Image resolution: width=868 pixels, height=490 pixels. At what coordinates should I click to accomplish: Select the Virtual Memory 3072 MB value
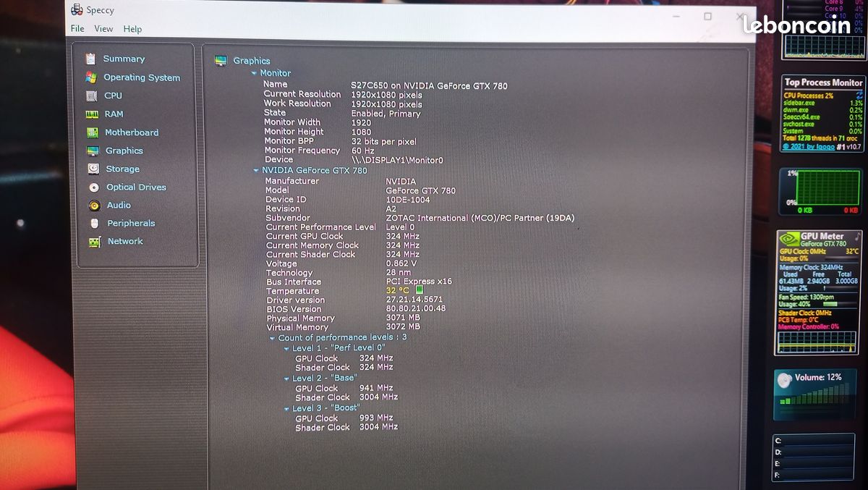pos(402,327)
